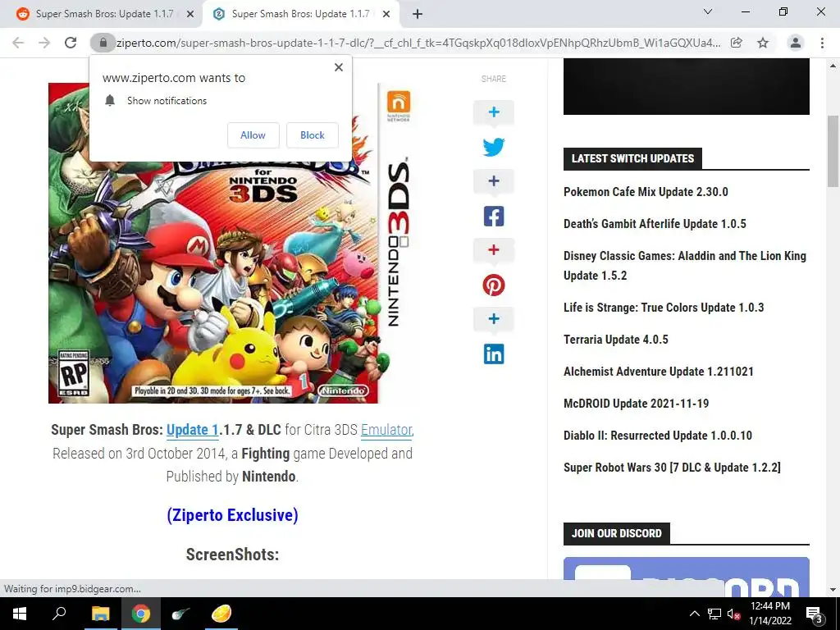840x630 pixels.
Task: Expand the plus above the LinkedIn icon
Action: click(493, 319)
